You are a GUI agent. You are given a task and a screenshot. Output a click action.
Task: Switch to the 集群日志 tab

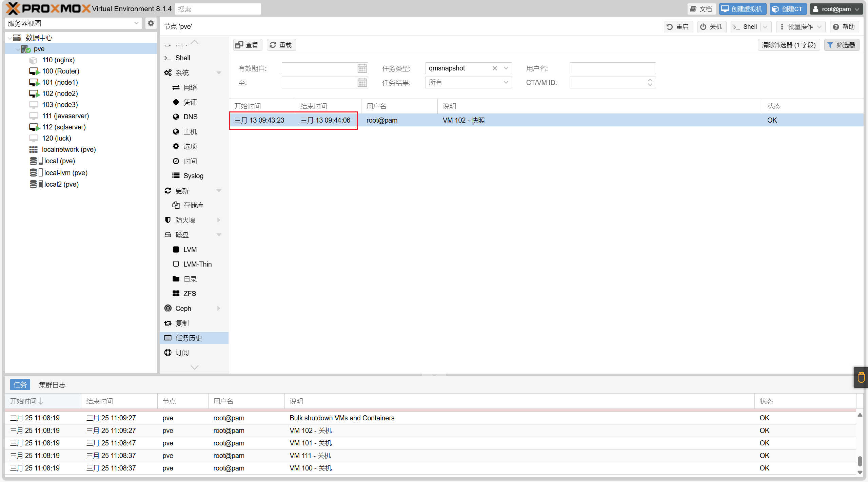tap(52, 385)
